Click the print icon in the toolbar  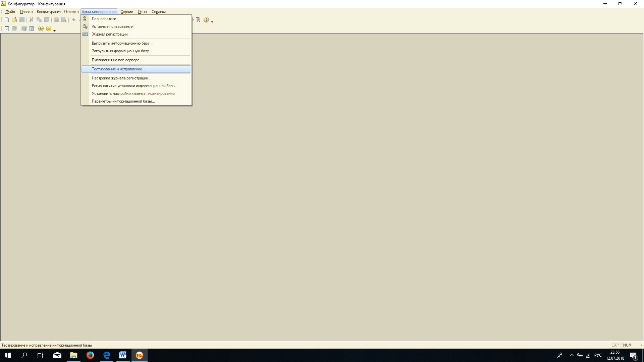[56, 20]
